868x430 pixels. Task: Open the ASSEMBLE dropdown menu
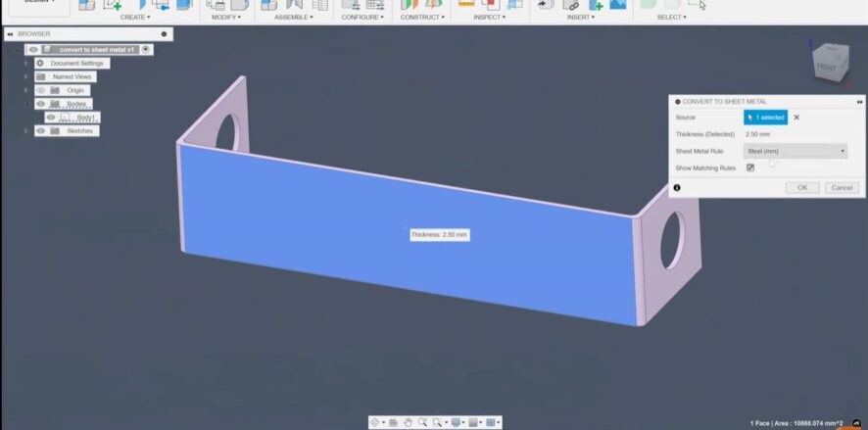(293, 18)
